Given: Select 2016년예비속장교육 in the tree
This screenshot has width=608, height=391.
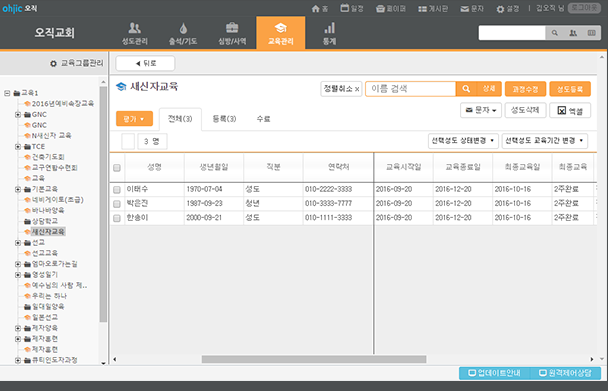Looking at the screenshot, I should pos(62,104).
